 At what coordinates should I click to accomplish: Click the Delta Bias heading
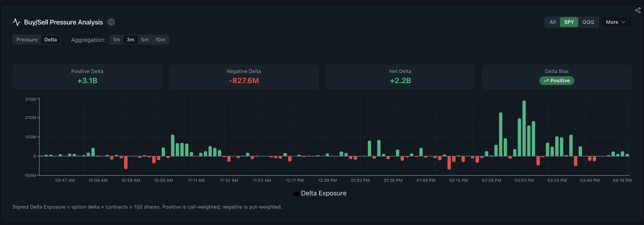[x=557, y=71]
